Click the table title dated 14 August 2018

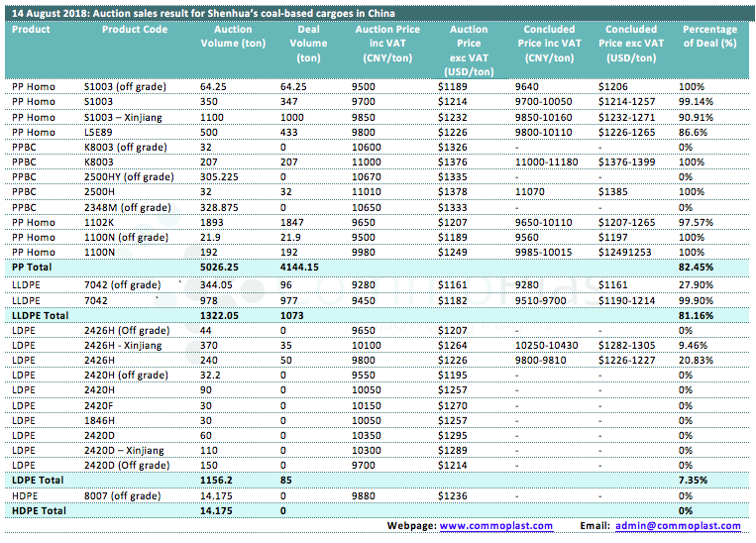click(202, 13)
